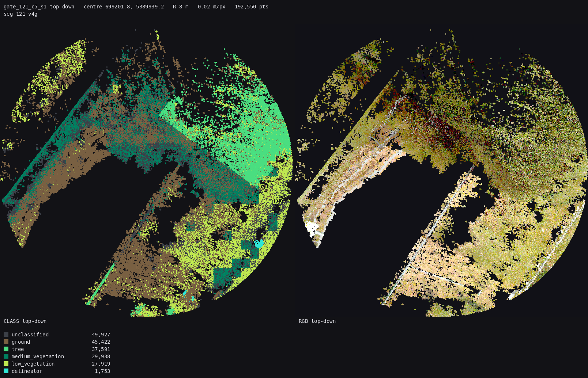Screen dimensions: 588x378
Task: Click the cyan delineator blob in class view
Action: coord(259,243)
